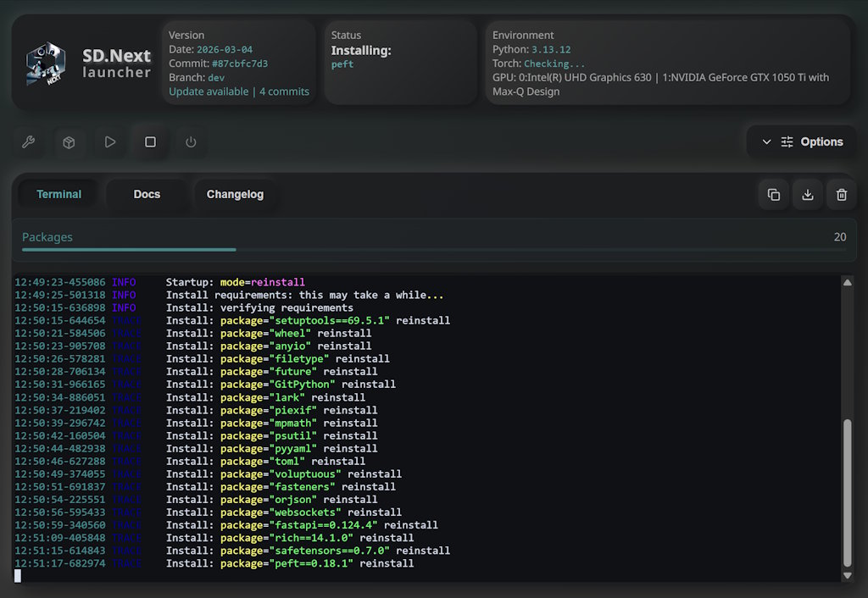Screen dimensions: 868x598
Task: Switch to the Terminal tab
Action: (58, 194)
